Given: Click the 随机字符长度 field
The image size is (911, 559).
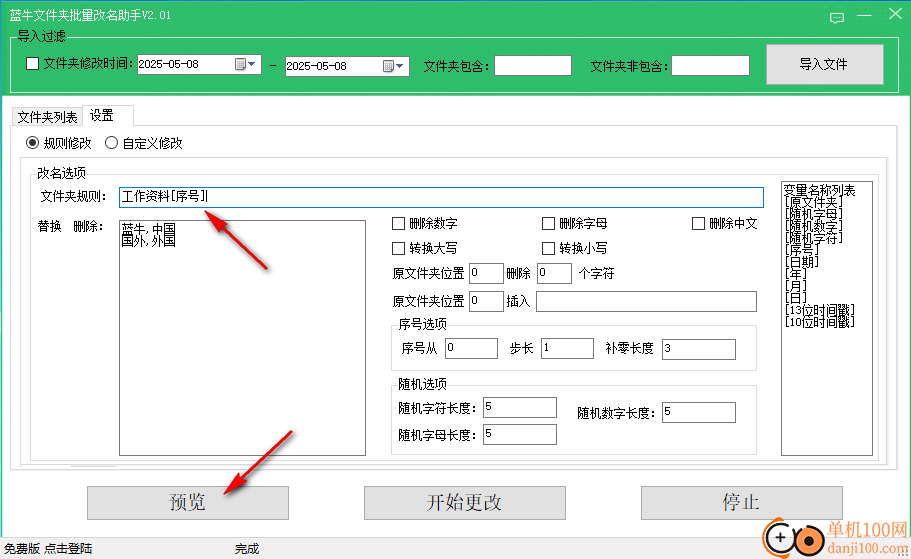Looking at the screenshot, I should pyautogui.click(x=519, y=407).
